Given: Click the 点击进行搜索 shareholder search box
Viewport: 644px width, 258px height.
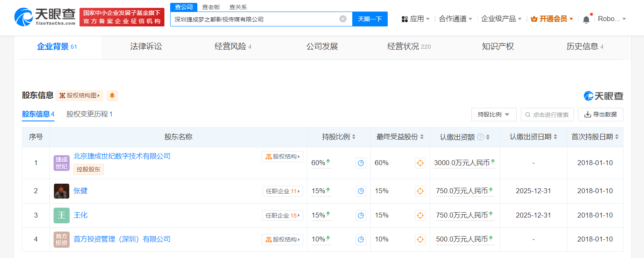Looking at the screenshot, I should pyautogui.click(x=547, y=114).
